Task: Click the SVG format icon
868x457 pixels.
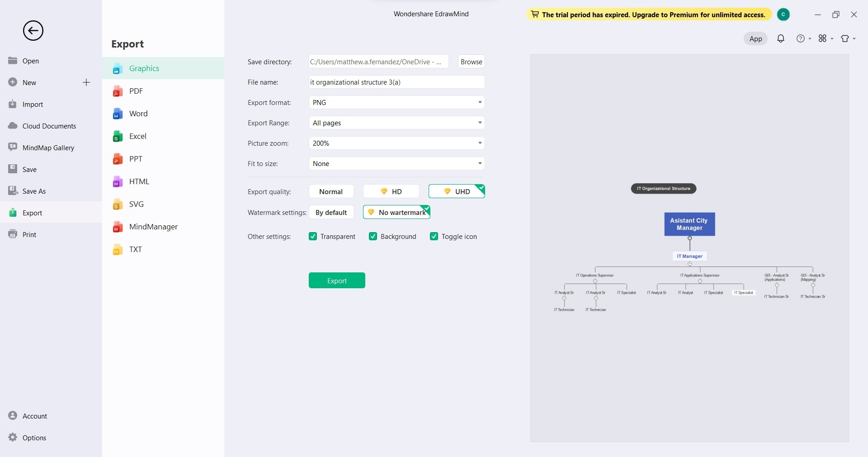Action: 118,204
